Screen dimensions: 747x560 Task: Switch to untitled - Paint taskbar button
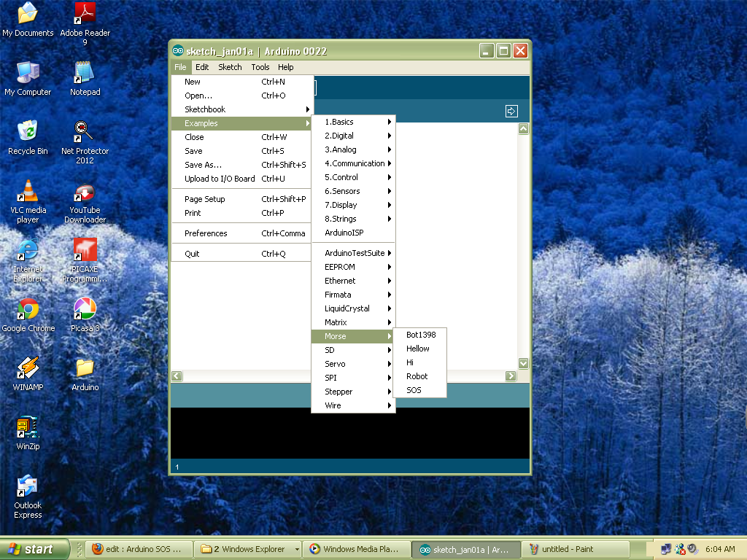click(575, 549)
